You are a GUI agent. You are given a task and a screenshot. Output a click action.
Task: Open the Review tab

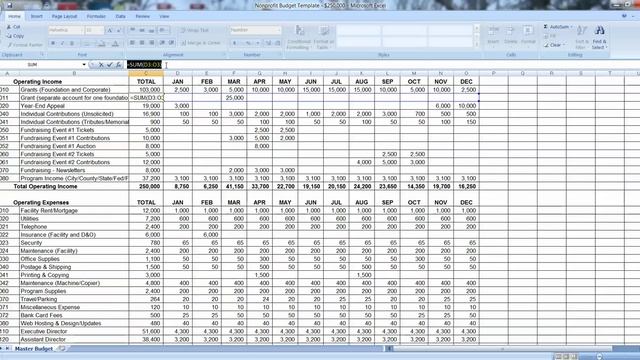(x=142, y=16)
